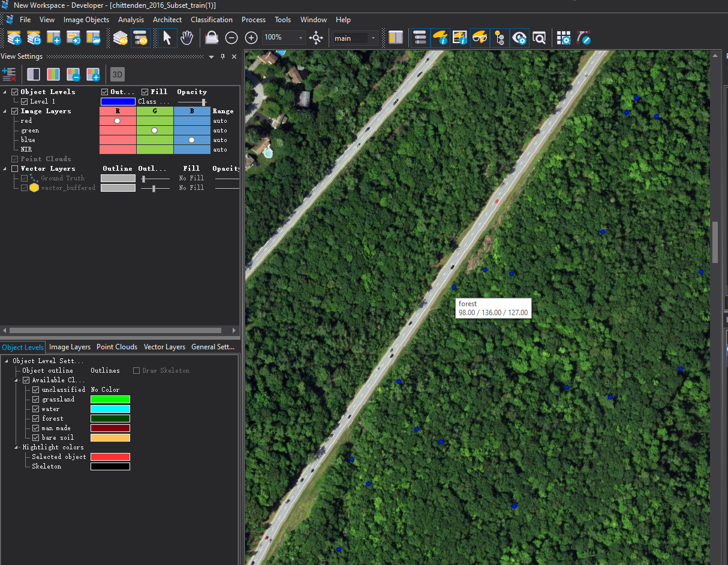Assign NIR layer to red channel
This screenshot has height=565, width=728.
coord(118,149)
